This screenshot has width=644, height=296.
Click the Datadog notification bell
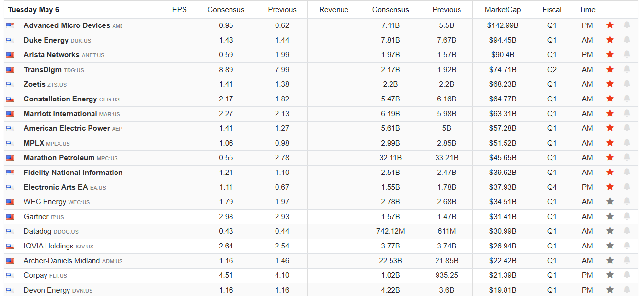click(627, 231)
